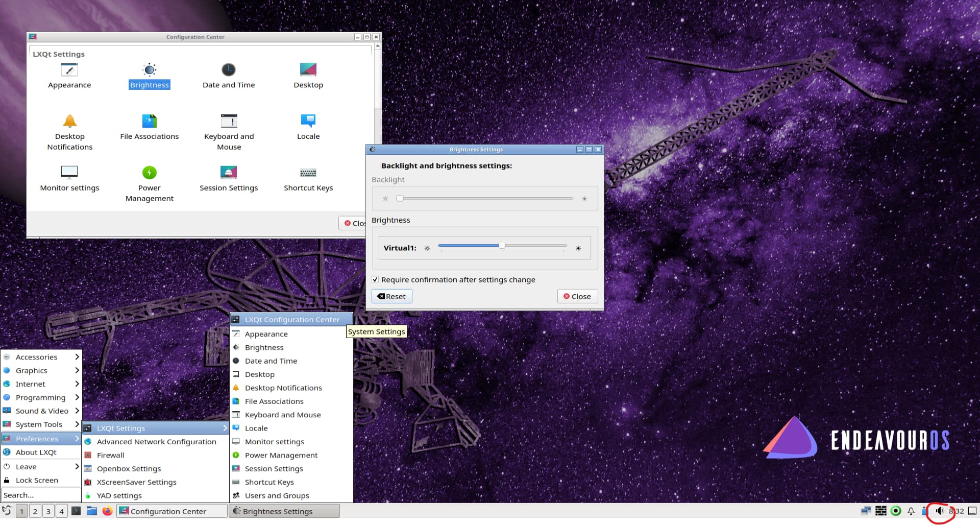Click dim sun icon beside Virtual1 slider
The width and height of the screenshot is (980, 525).
[x=427, y=248]
